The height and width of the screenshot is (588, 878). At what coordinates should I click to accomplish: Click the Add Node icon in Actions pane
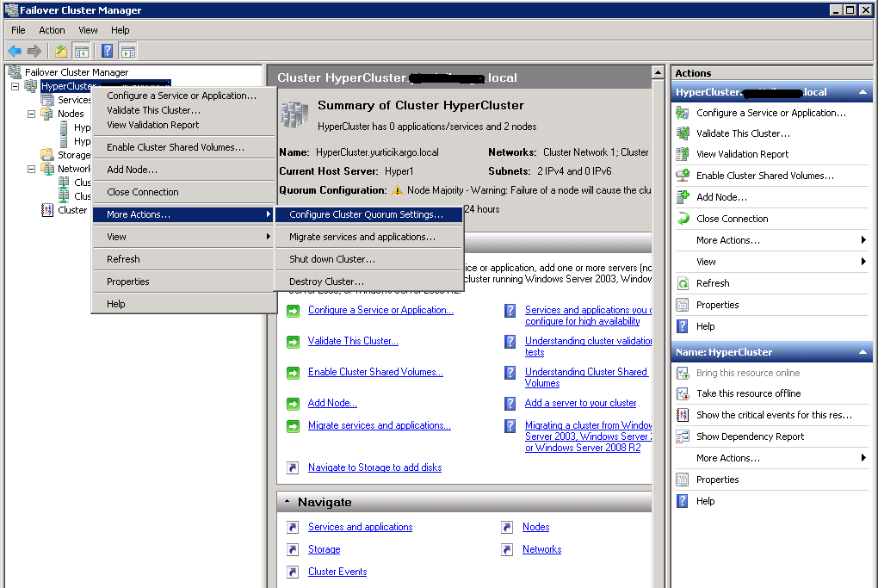[683, 197]
